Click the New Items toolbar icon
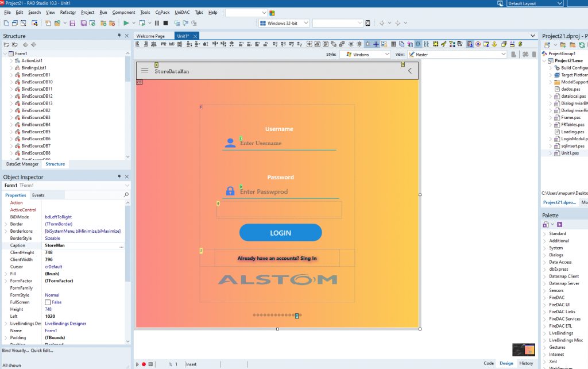Screen dimensions: 588x369 (x=48, y=23)
